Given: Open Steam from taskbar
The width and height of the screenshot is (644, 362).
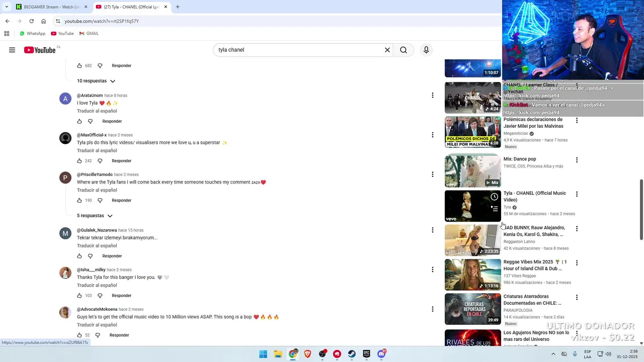Looking at the screenshot, I should [x=352, y=354].
